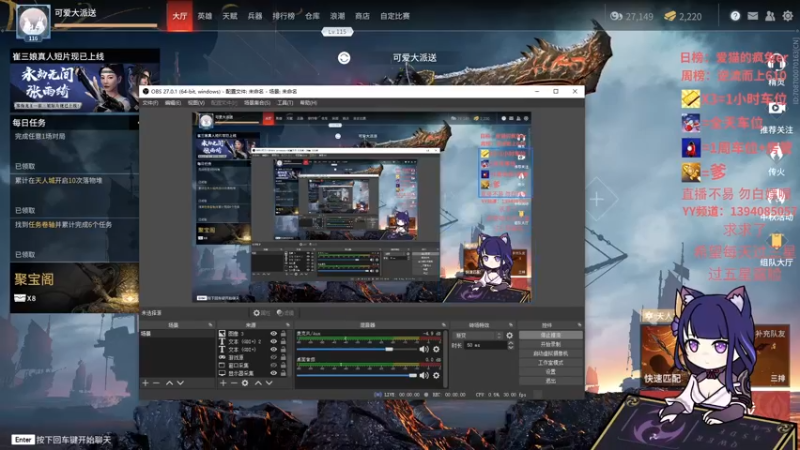Switch to 英雄 tab in game
The width and height of the screenshot is (800, 450).
click(205, 16)
